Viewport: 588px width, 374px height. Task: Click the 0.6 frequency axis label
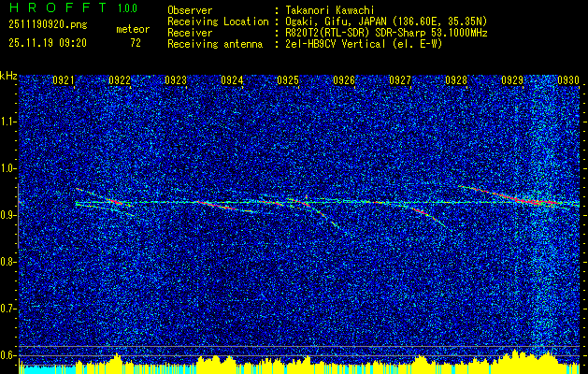coord(8,355)
